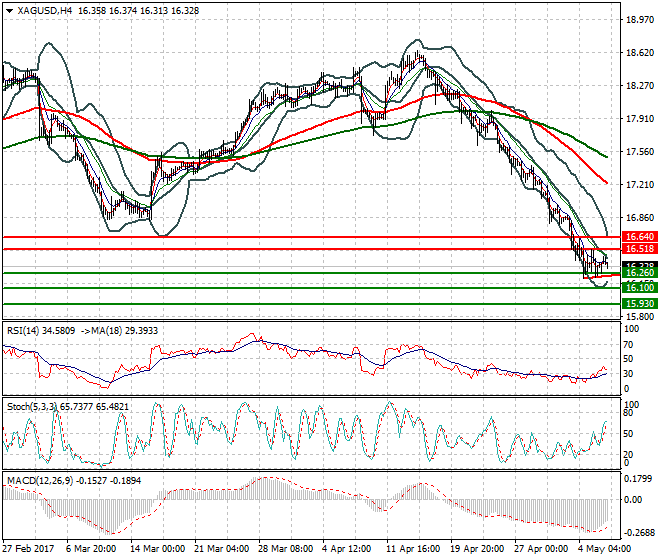Click the 17.910 price scale value
The image size is (660, 560).
640,119
